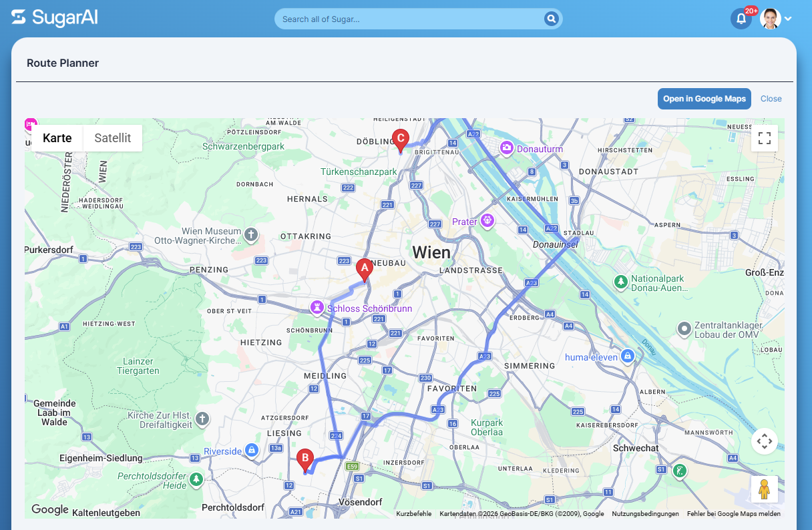Screen dimensions: 812x530
Task: Open the Nutzungsbedingungen link
Action: click(645, 514)
